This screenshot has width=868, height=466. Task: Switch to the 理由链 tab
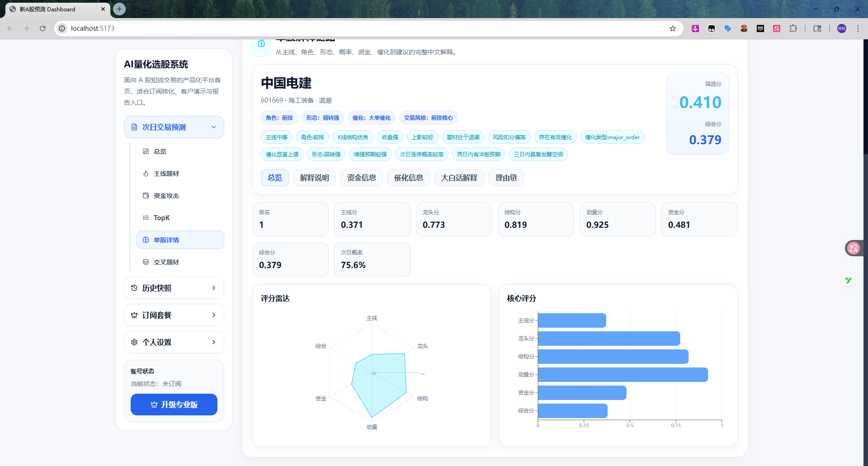pyautogui.click(x=506, y=178)
